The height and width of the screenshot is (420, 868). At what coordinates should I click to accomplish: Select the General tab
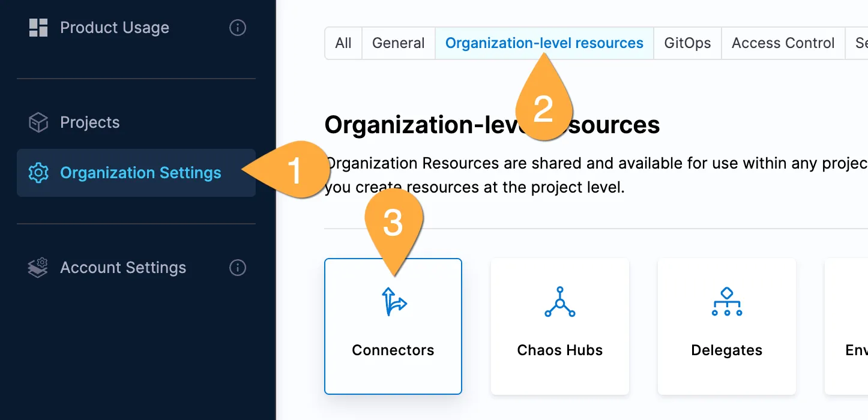(398, 43)
